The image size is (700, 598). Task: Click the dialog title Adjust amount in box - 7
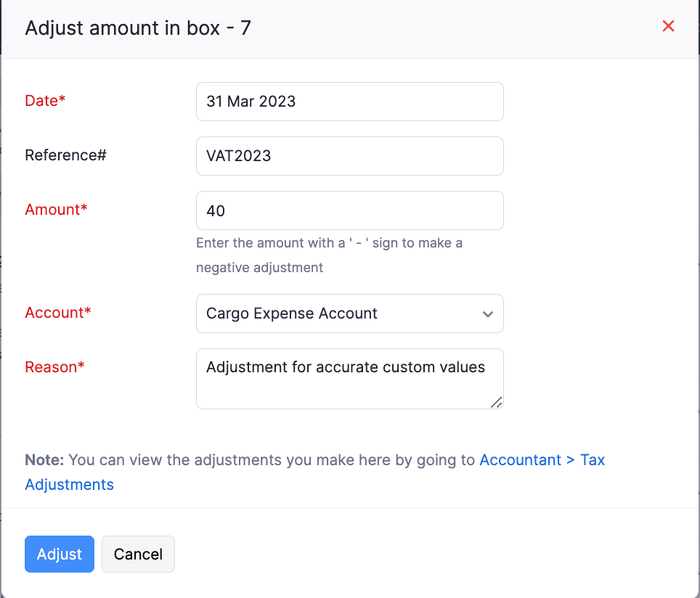click(x=138, y=28)
